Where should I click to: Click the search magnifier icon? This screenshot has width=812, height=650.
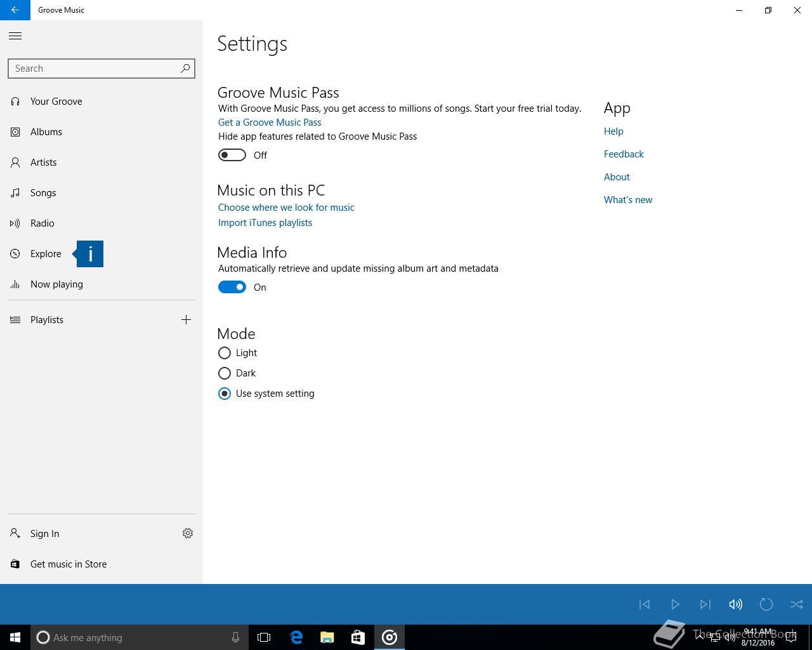[185, 69]
